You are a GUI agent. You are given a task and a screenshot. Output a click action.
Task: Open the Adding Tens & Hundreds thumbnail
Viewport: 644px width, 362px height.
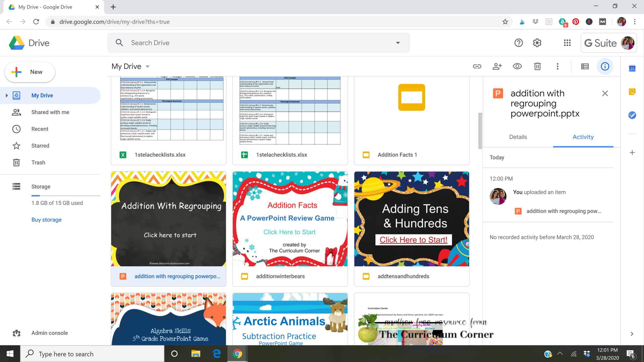412,219
